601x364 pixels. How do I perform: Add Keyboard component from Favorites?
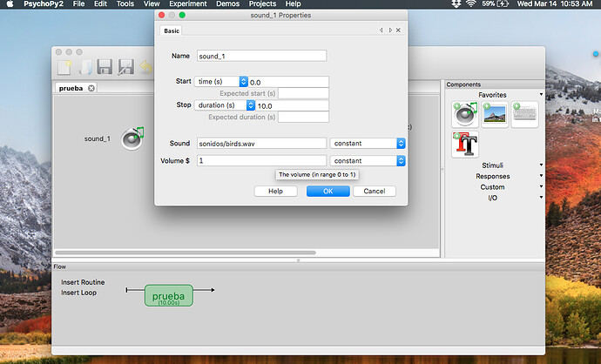(524, 114)
